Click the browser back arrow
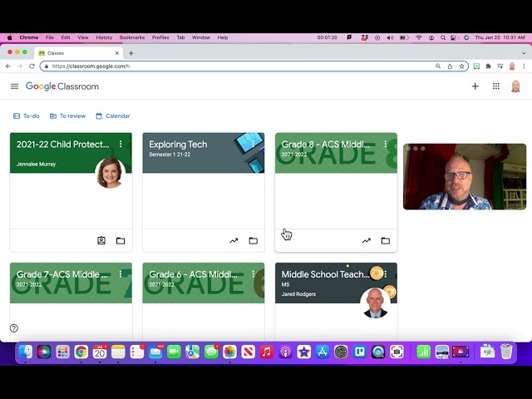 [x=8, y=66]
